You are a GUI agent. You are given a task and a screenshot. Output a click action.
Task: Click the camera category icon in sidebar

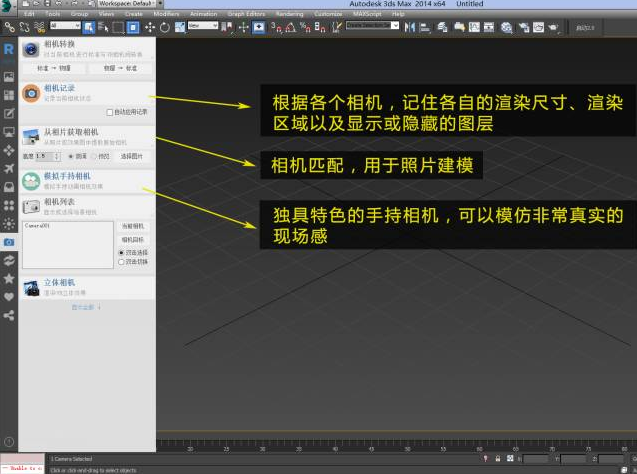click(9, 242)
